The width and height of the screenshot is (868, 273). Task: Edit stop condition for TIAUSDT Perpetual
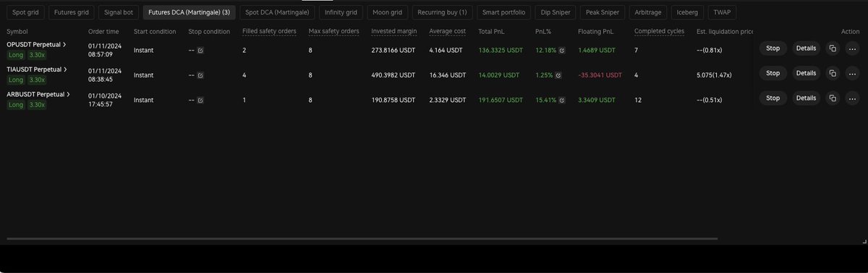tap(200, 75)
